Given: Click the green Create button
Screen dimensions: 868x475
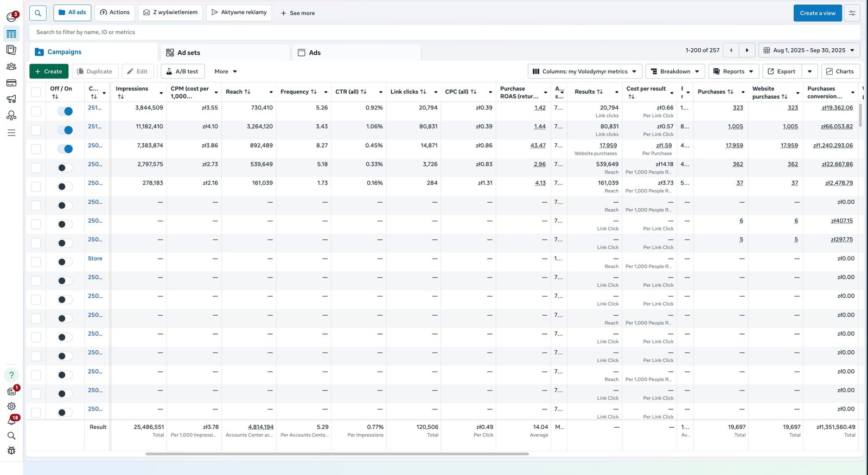Looking at the screenshot, I should 49,72.
